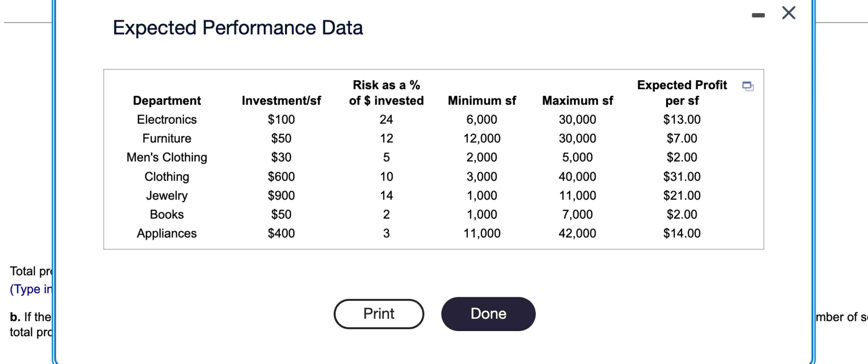
Task: Select the Electronics department row label
Action: point(167,119)
